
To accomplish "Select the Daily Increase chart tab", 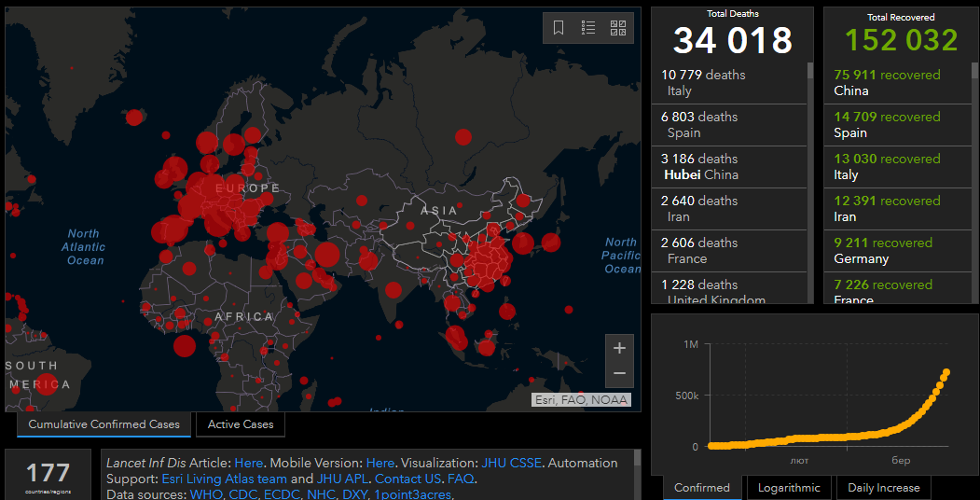I will [884, 488].
